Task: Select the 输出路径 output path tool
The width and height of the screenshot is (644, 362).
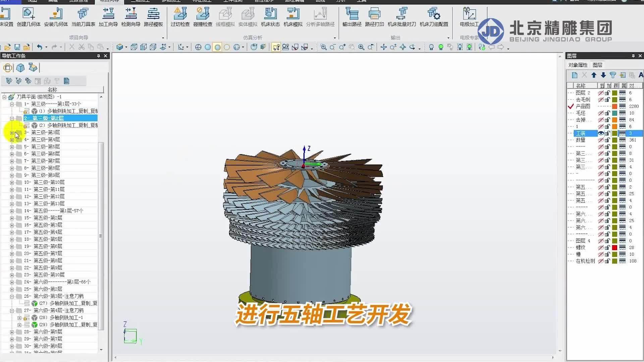Action: click(352, 17)
